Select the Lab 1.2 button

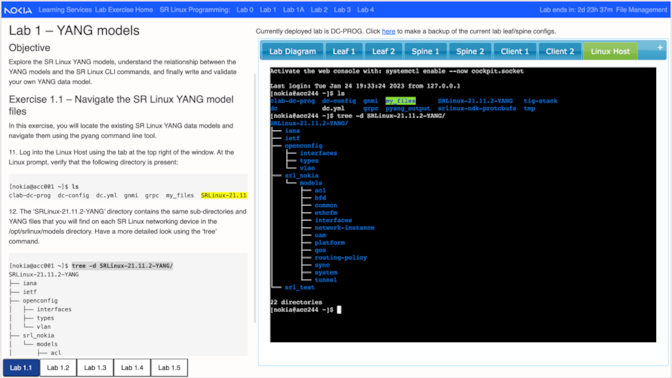[58, 368]
